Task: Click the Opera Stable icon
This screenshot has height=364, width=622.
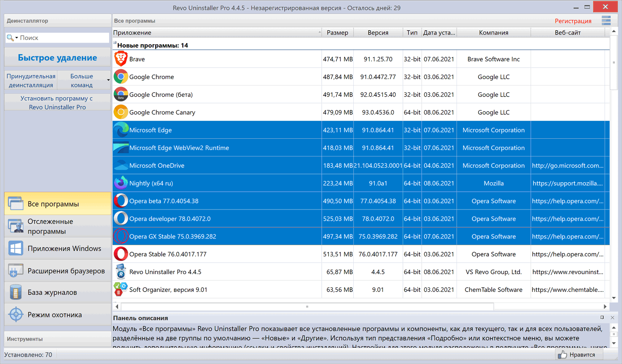Action: [121, 254]
